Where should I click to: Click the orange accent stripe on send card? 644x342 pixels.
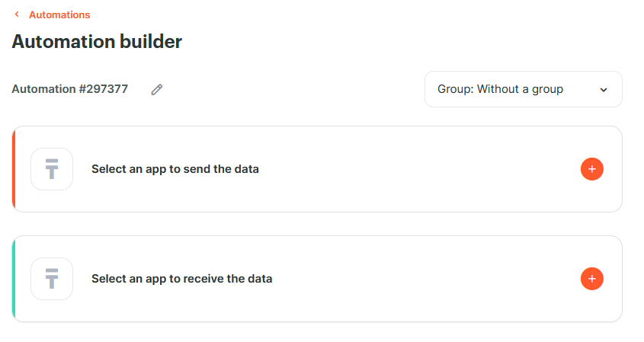click(14, 169)
